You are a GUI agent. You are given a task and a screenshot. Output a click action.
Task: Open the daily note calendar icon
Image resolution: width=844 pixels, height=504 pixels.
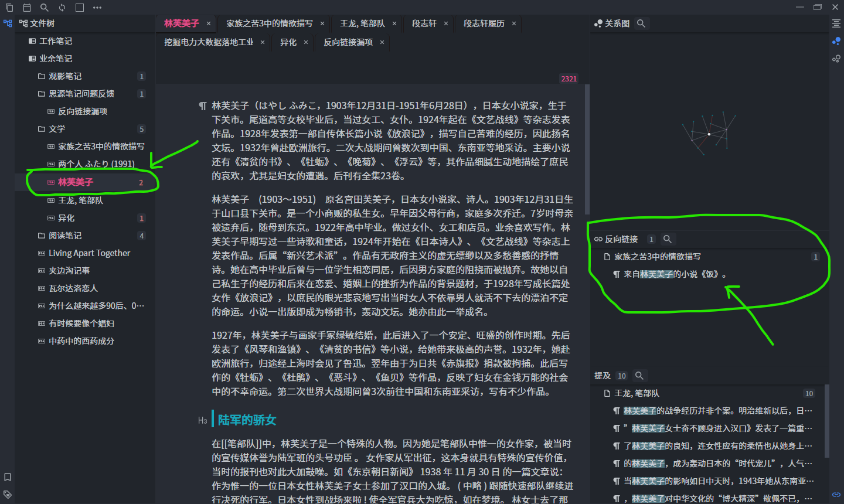tap(26, 8)
